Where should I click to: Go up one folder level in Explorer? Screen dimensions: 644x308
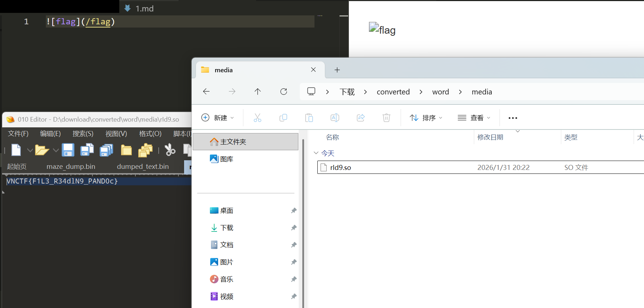(x=258, y=92)
